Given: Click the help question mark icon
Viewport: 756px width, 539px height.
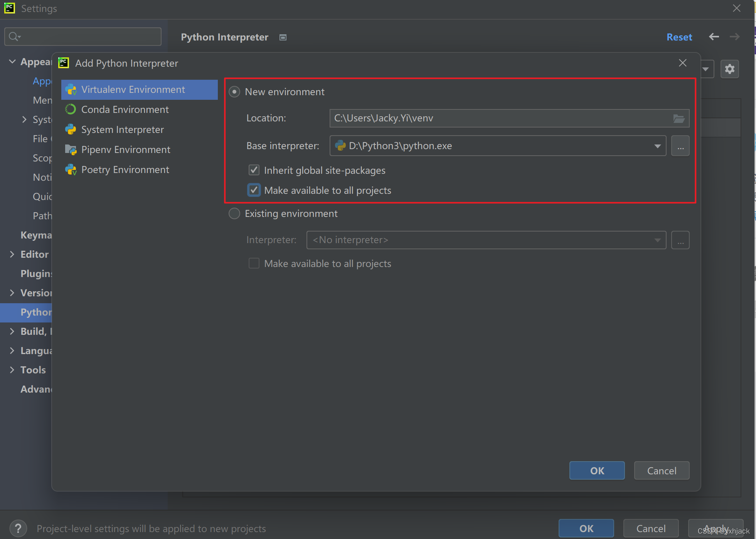Looking at the screenshot, I should pos(18,528).
